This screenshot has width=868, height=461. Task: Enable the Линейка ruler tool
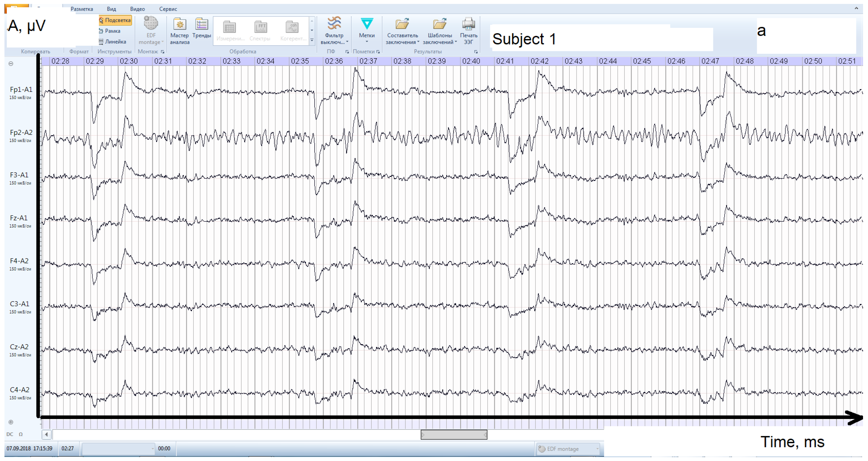click(x=113, y=41)
